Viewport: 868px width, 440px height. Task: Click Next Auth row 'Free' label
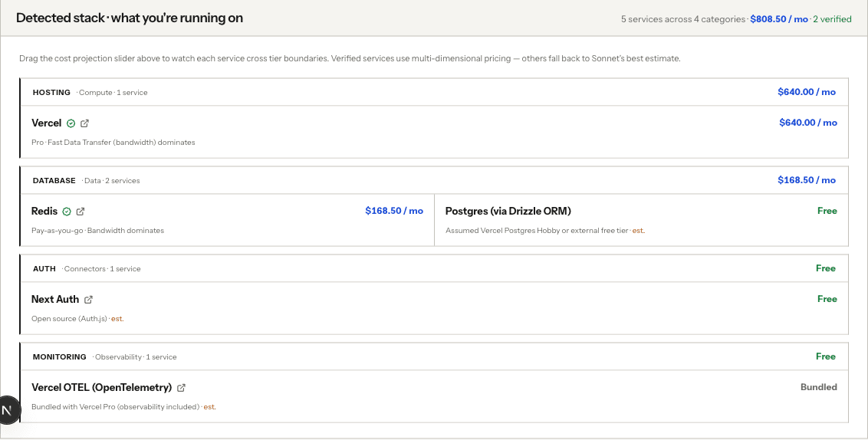[827, 298]
